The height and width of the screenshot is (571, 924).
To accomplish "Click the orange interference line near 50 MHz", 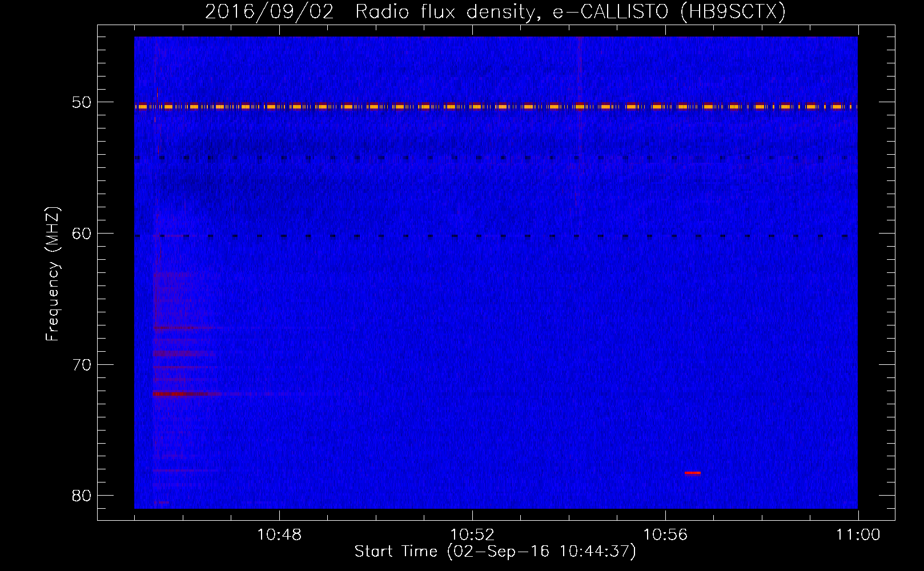I will 496,106.
